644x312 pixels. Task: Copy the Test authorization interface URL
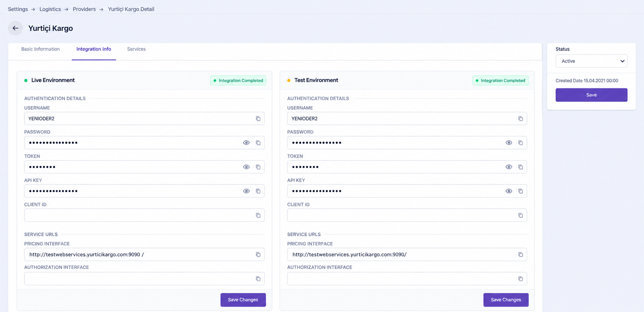coord(521,279)
